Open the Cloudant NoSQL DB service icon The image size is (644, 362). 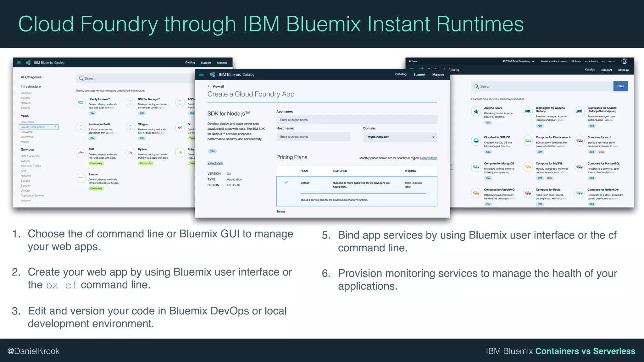(x=476, y=141)
